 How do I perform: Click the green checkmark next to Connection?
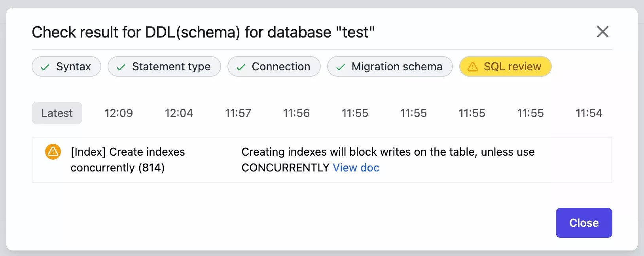(241, 67)
